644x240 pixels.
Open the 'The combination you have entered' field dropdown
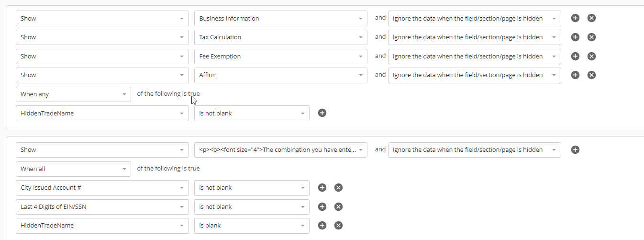(280, 150)
